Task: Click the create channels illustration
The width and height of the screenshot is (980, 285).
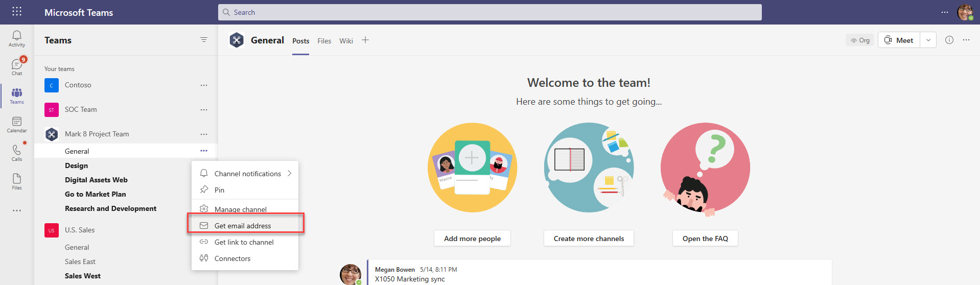Action: point(589,168)
